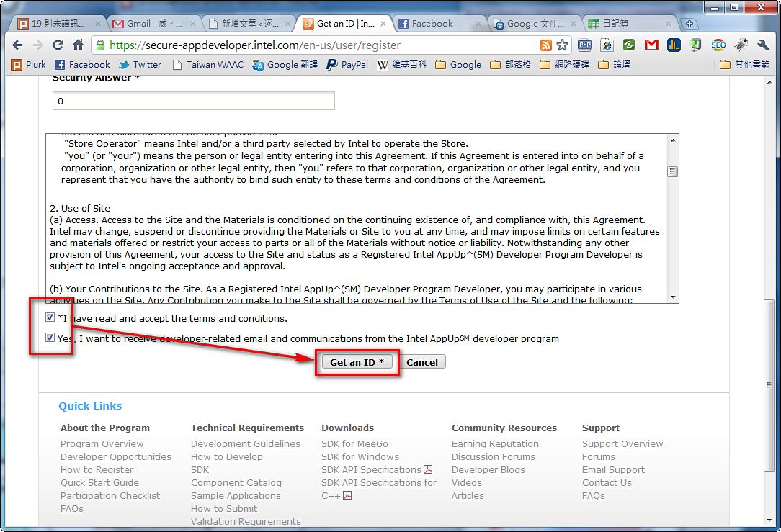Click the secure lock icon in address bar
This screenshot has width=781, height=532.
click(x=100, y=45)
